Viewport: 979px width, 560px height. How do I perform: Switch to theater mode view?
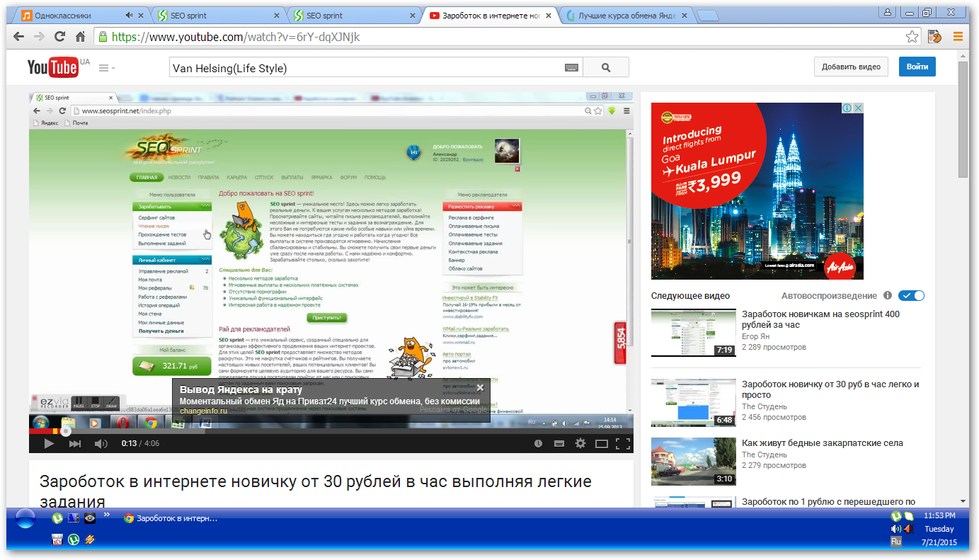point(602,444)
